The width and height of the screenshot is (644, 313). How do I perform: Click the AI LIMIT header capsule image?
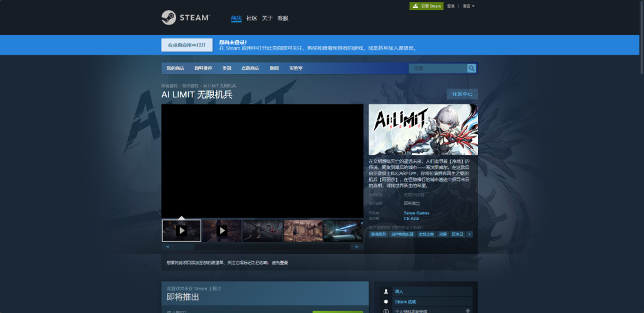click(423, 129)
